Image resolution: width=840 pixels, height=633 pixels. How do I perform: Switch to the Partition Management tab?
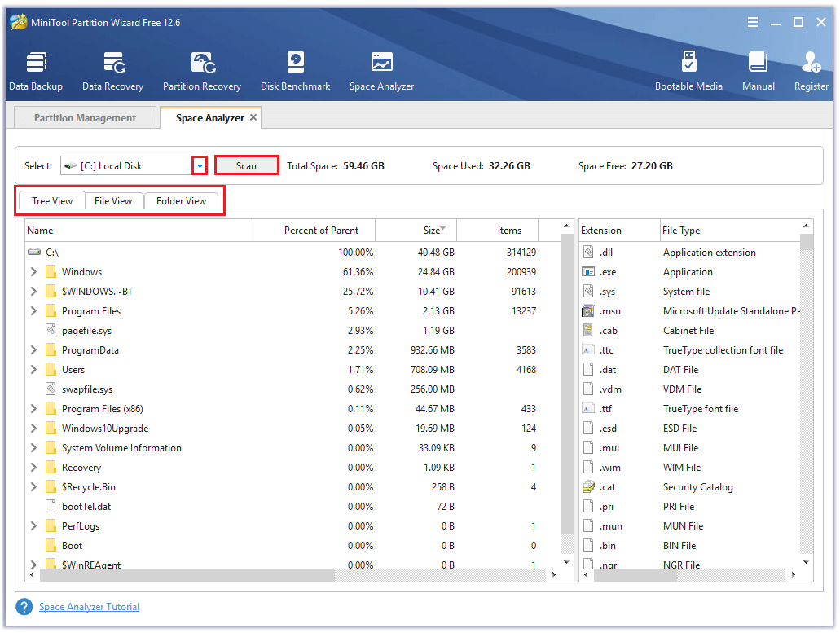pyautogui.click(x=86, y=118)
